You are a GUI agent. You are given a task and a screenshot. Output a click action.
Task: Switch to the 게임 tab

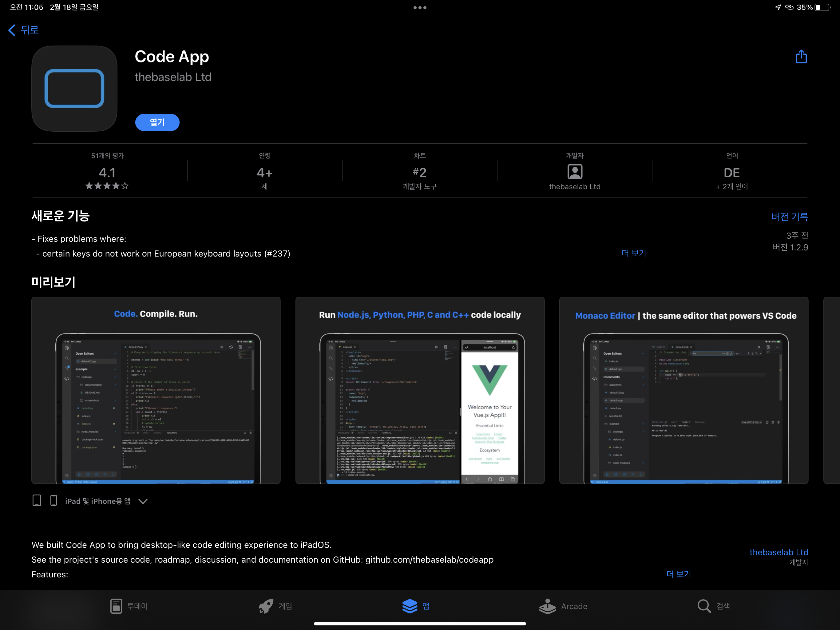[x=275, y=606]
